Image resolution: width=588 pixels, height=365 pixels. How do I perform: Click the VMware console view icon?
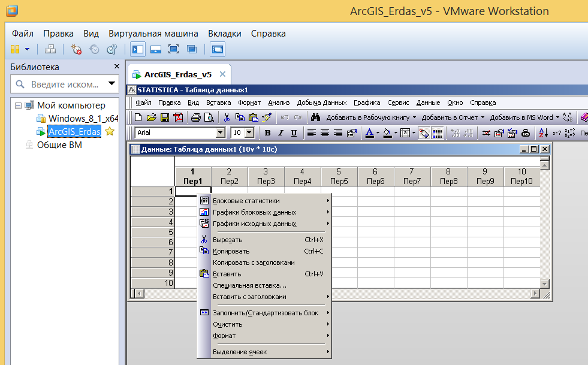tap(218, 49)
